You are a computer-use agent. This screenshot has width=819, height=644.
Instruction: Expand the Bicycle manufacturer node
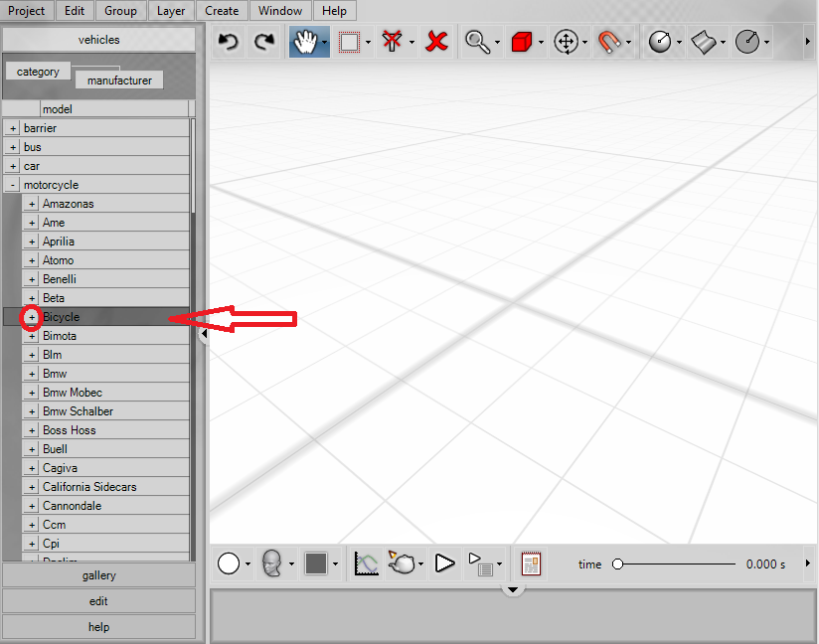pyautogui.click(x=32, y=317)
